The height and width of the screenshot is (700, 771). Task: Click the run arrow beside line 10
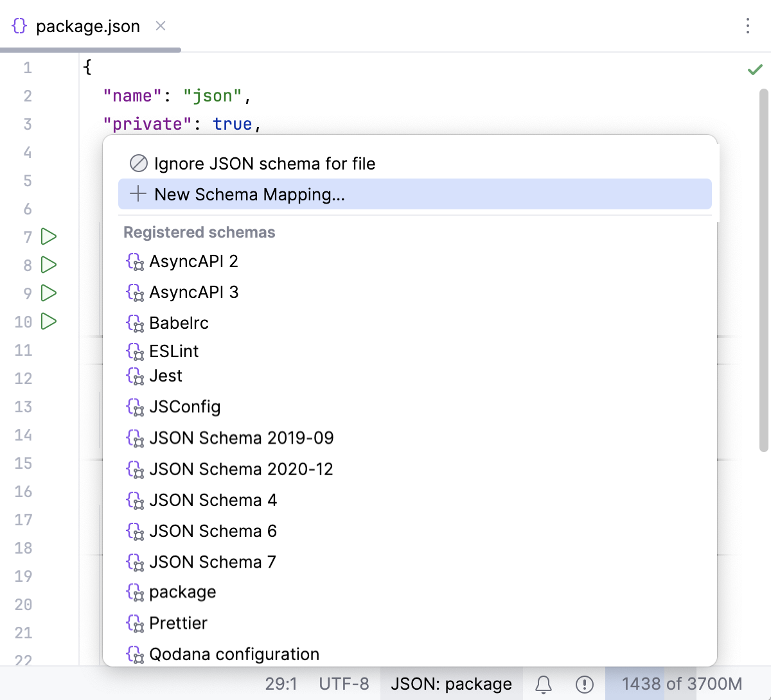[48, 322]
